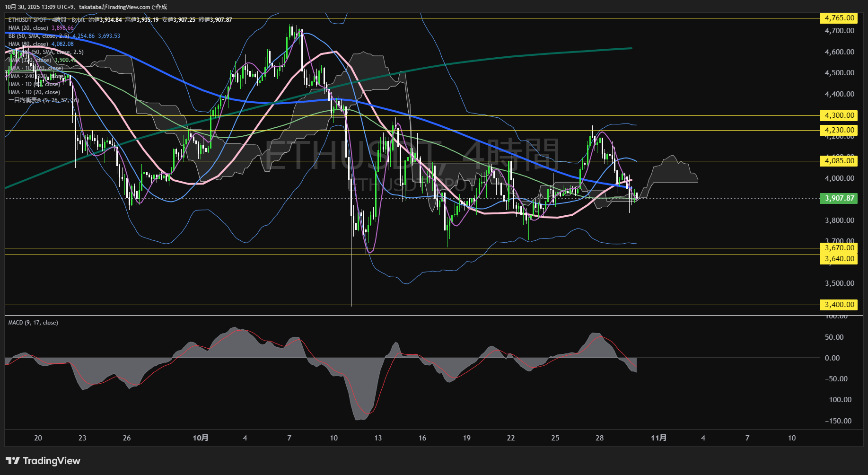Click the HMA (320, close) indicator label
Screen dimensions: 868x475
(x=30, y=60)
